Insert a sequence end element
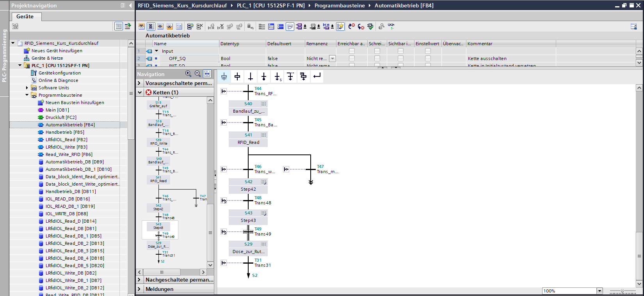 264,76
